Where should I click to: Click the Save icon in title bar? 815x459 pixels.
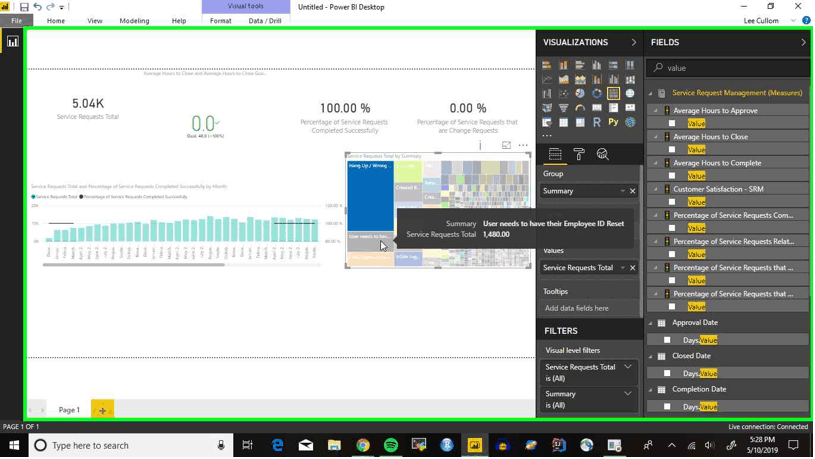[x=24, y=7]
